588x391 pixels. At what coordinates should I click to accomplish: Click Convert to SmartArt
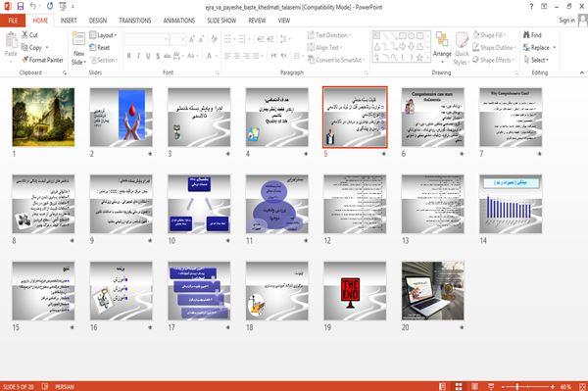pyautogui.click(x=336, y=60)
